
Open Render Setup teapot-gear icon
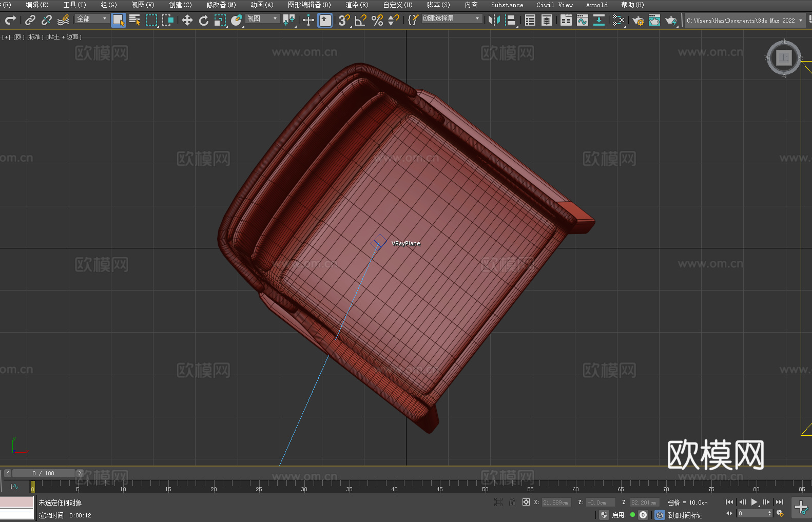[x=638, y=20]
